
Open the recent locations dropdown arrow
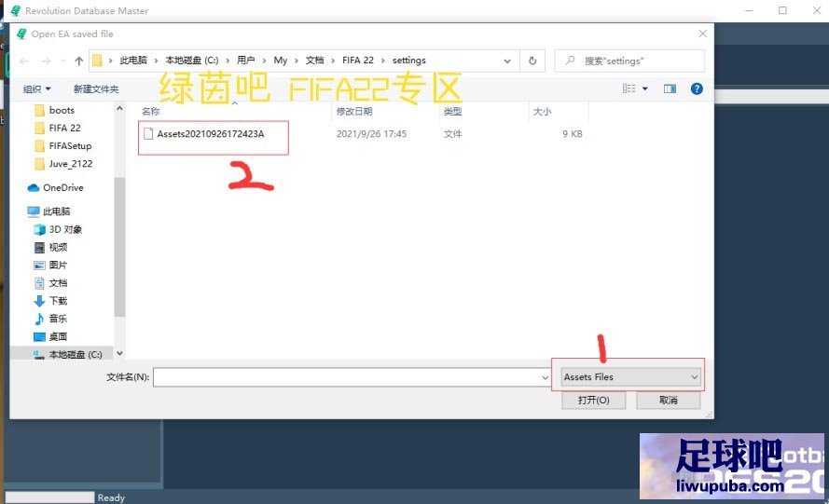pyautogui.click(x=63, y=61)
